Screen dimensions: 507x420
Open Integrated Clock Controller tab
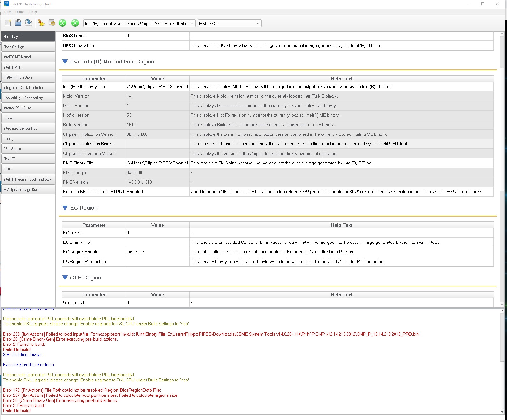point(28,88)
